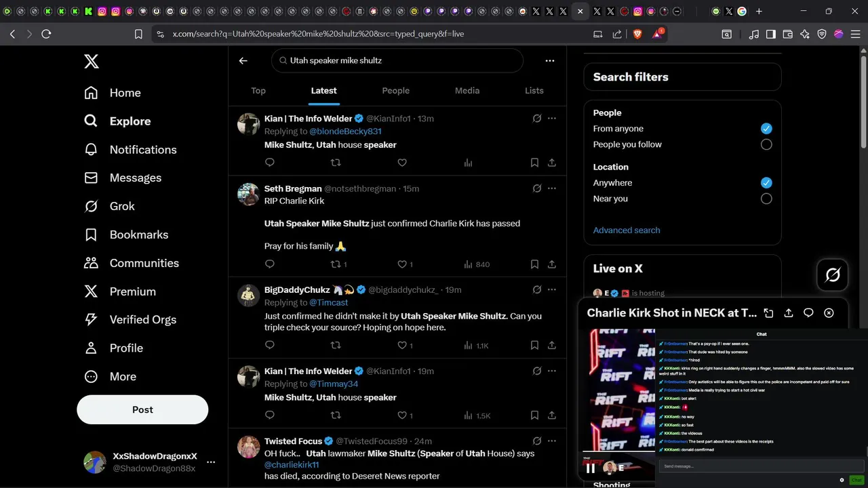This screenshot has width=868, height=488.
Task: Open @Timcast profile link
Action: tap(329, 303)
